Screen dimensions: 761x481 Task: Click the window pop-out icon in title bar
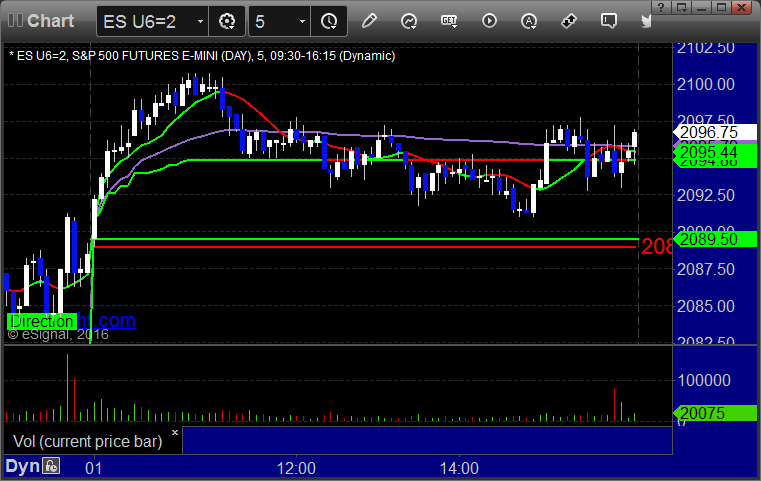(x=681, y=7)
